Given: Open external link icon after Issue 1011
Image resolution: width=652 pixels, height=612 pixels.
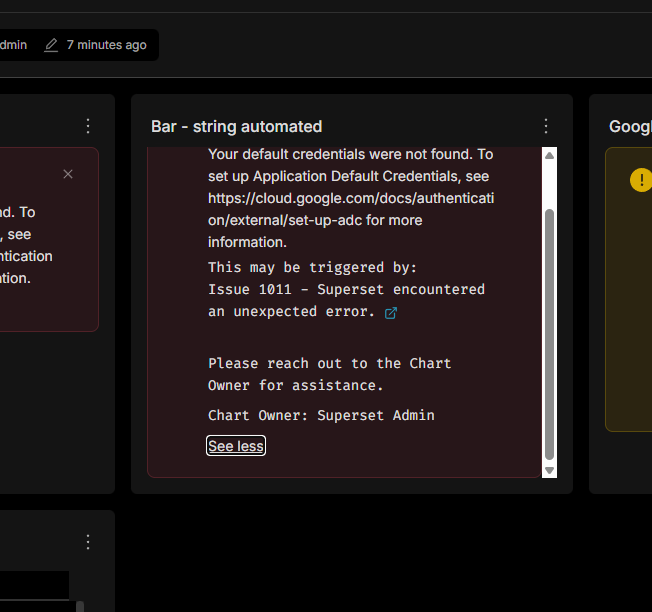Looking at the screenshot, I should coord(391,313).
